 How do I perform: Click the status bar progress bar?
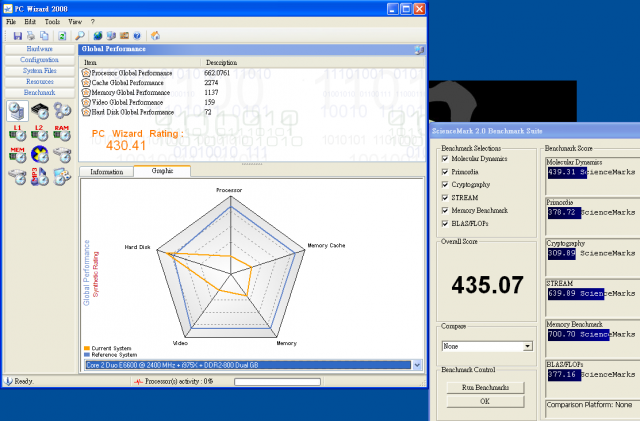pyautogui.click(x=278, y=382)
